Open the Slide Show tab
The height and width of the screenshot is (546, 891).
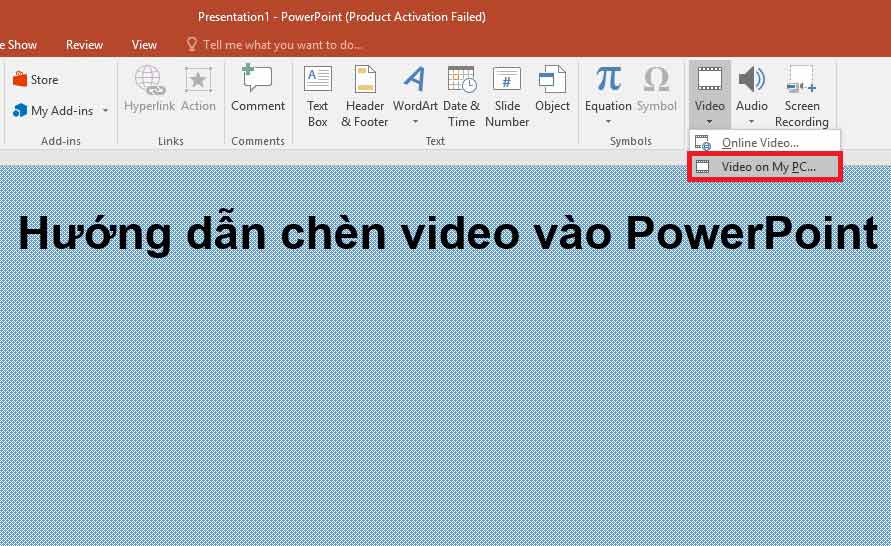point(18,45)
